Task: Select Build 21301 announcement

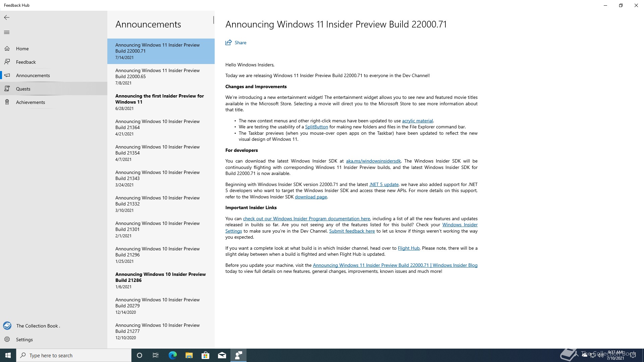Action: click(161, 230)
